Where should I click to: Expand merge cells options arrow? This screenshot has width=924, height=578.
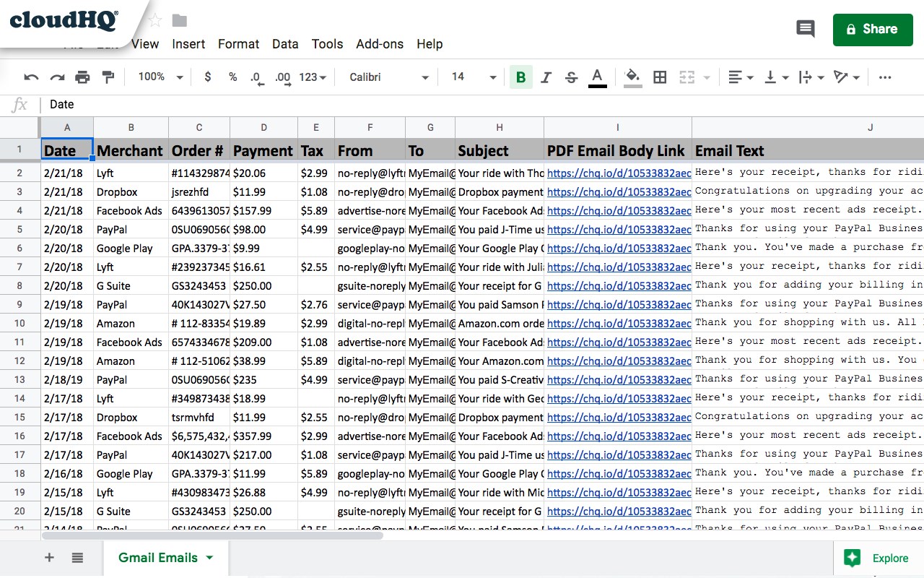(x=707, y=77)
